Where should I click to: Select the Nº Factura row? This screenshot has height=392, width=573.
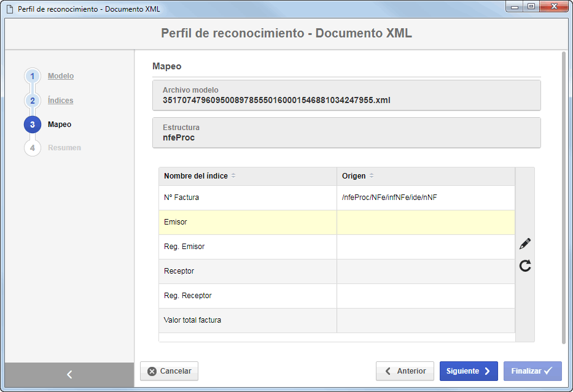[337, 198]
